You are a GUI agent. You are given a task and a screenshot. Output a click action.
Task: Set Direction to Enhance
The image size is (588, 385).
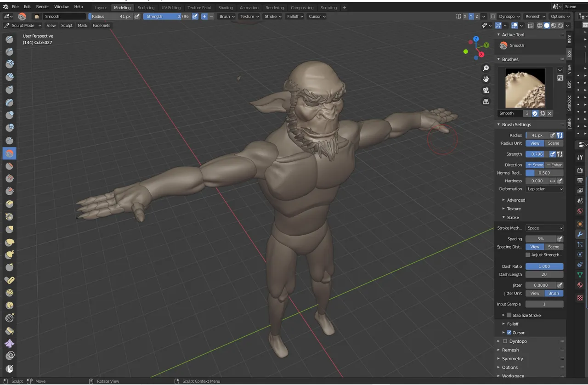(x=554, y=165)
